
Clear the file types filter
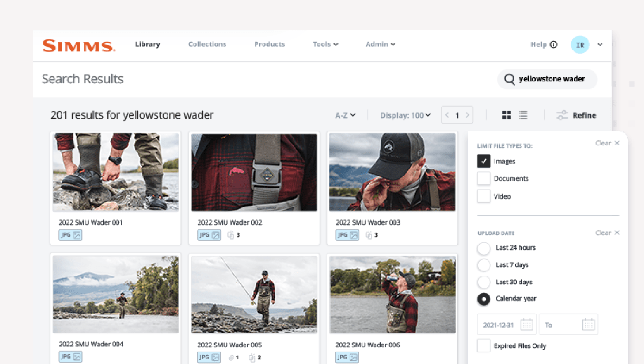[607, 143]
